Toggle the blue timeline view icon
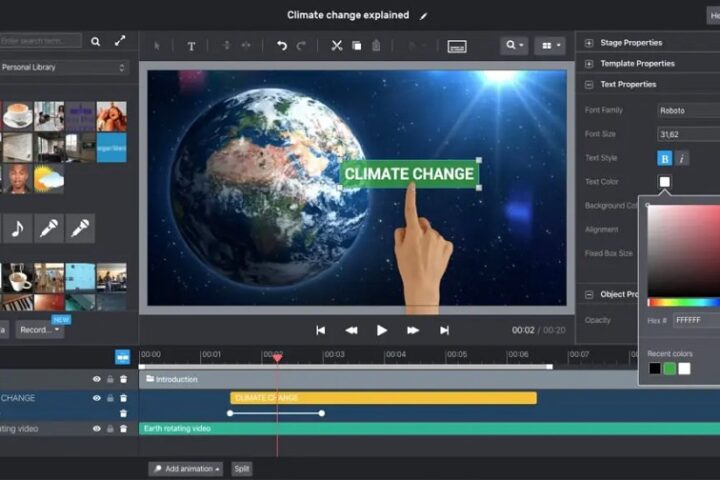 pyautogui.click(x=122, y=357)
